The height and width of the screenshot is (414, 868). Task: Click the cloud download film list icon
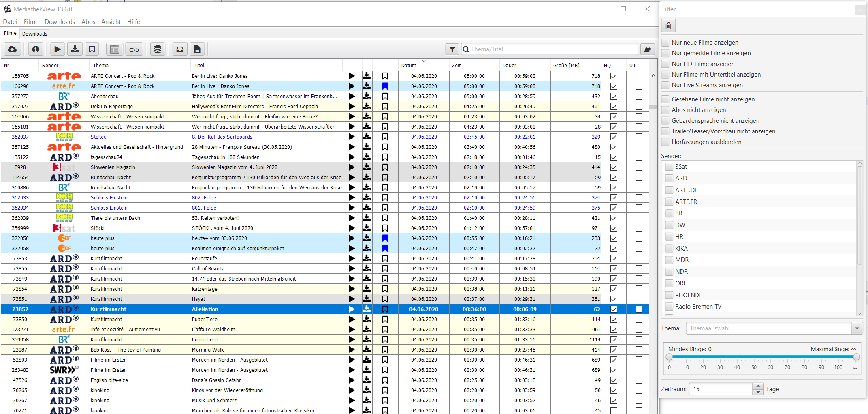pos(13,49)
